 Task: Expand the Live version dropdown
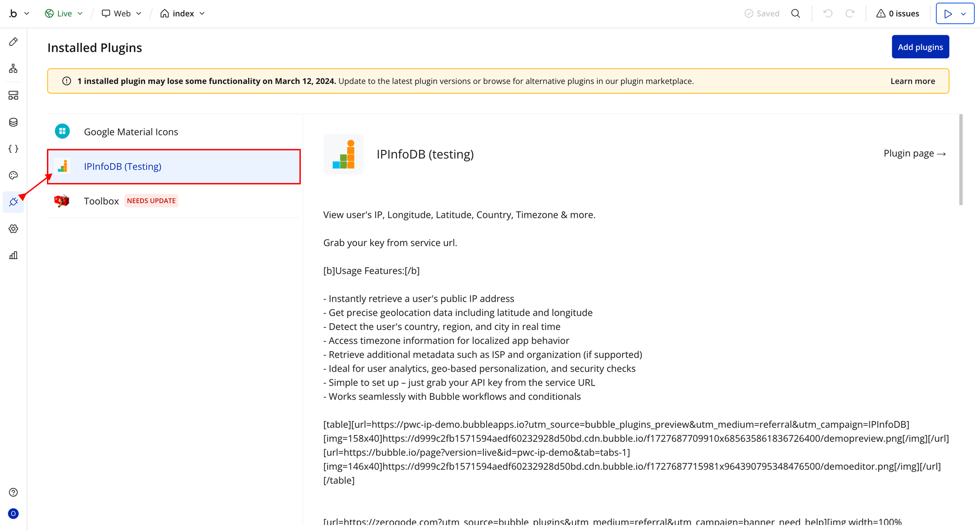pos(64,14)
